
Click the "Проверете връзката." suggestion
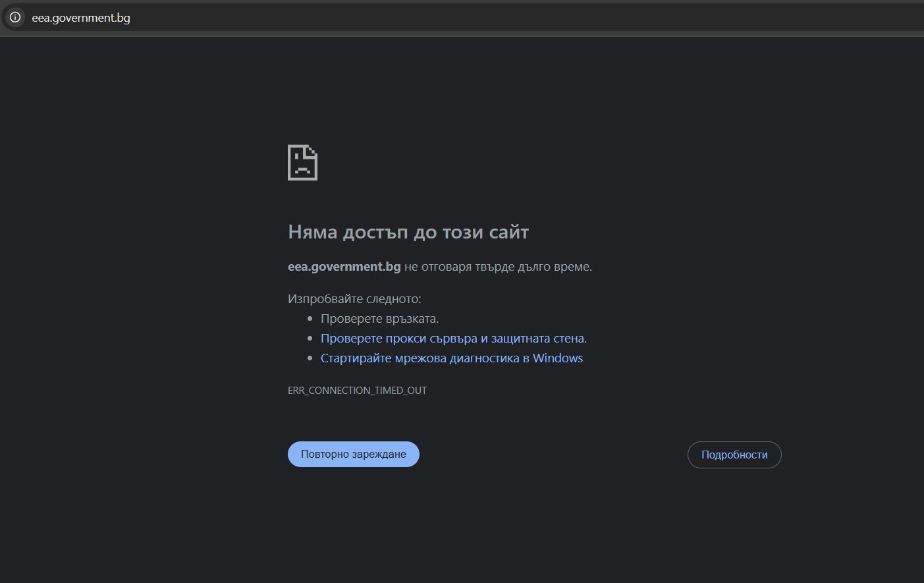pos(379,319)
